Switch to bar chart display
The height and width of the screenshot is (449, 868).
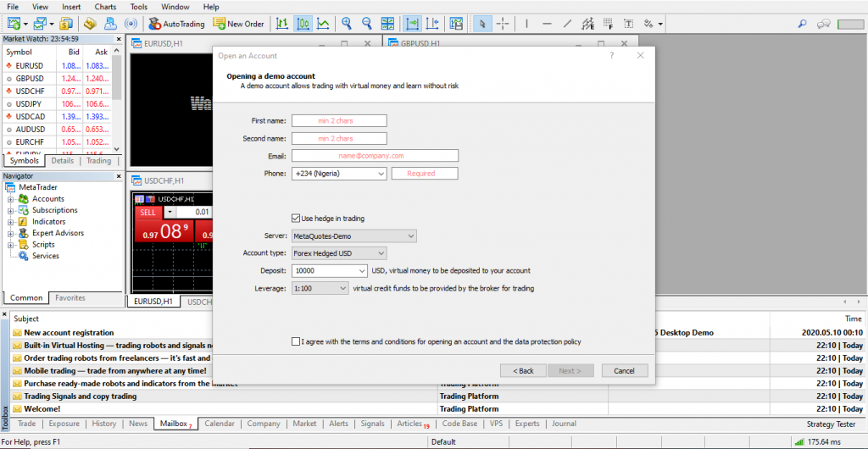[x=283, y=24]
